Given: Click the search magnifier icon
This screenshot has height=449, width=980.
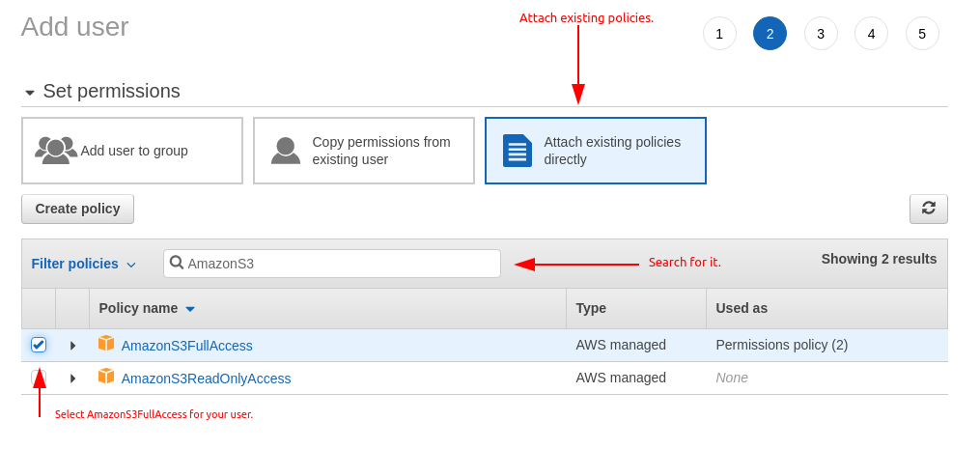Looking at the screenshot, I should [x=177, y=263].
